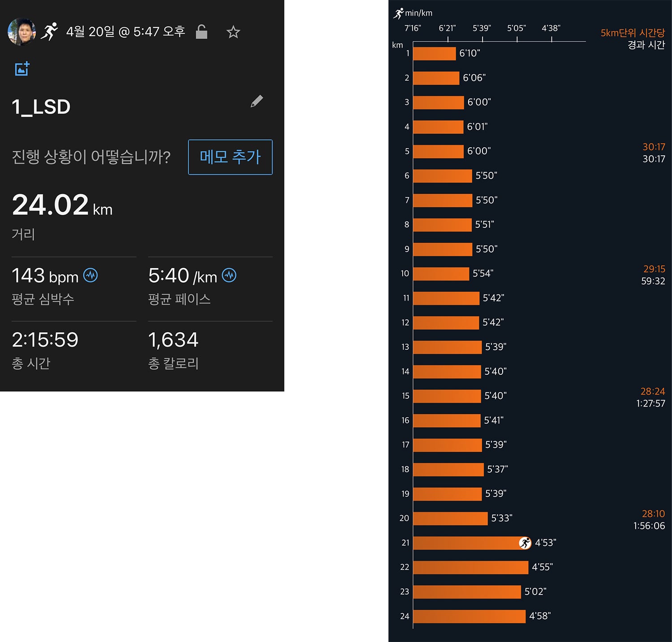Edit the 1_LSD activity name with pencil
Screen dimensions: 672x642
coord(257,101)
